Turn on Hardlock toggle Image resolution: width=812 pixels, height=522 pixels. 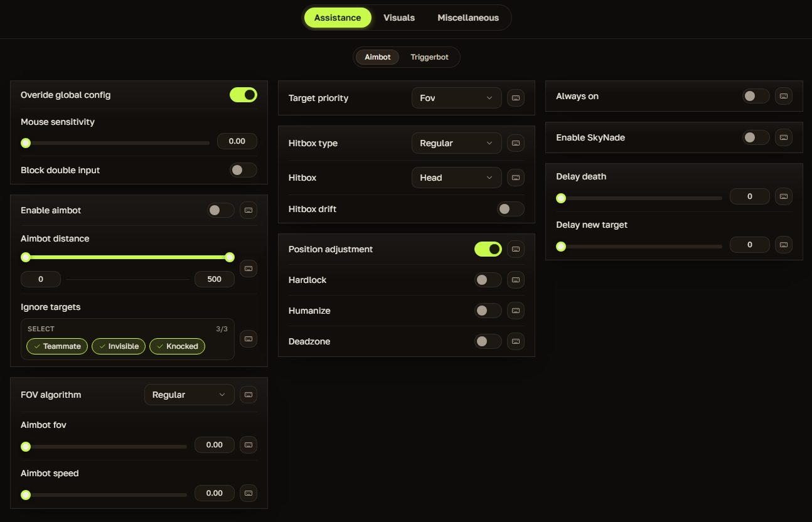pos(488,280)
